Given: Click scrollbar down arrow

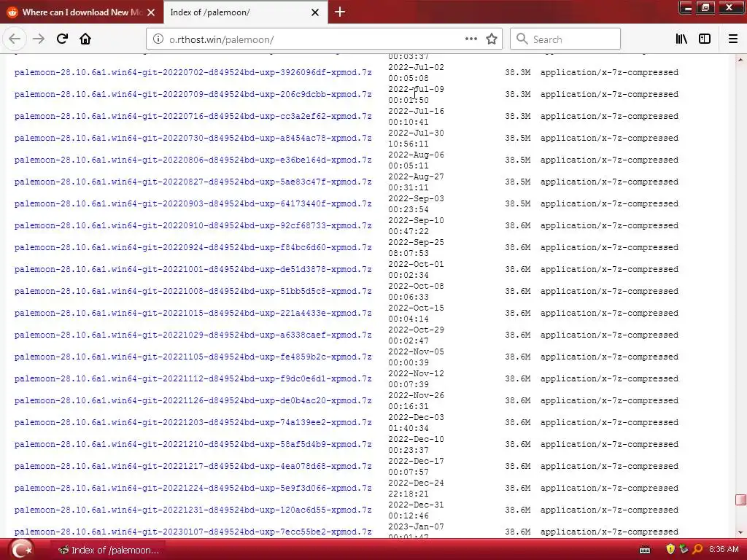Looking at the screenshot, I should click(740, 532).
